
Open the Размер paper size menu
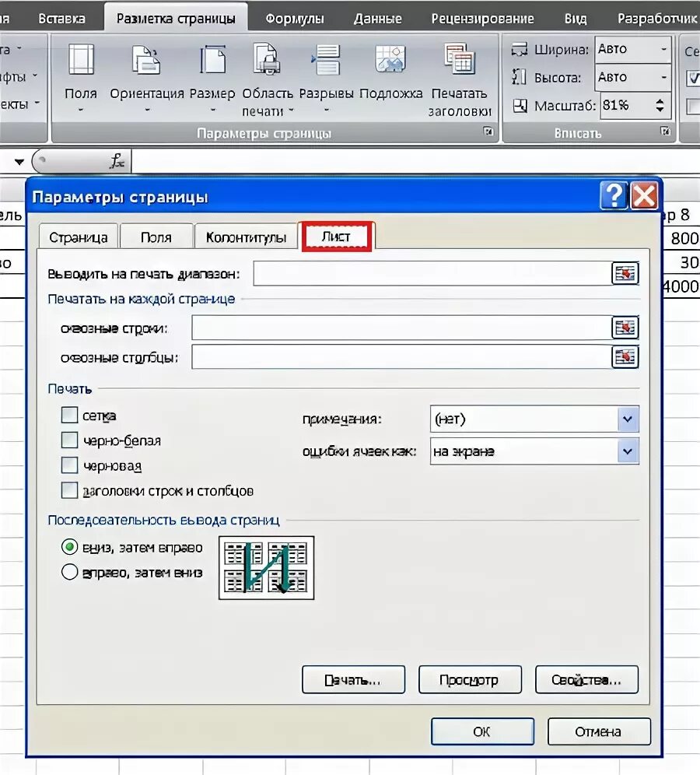(x=212, y=76)
